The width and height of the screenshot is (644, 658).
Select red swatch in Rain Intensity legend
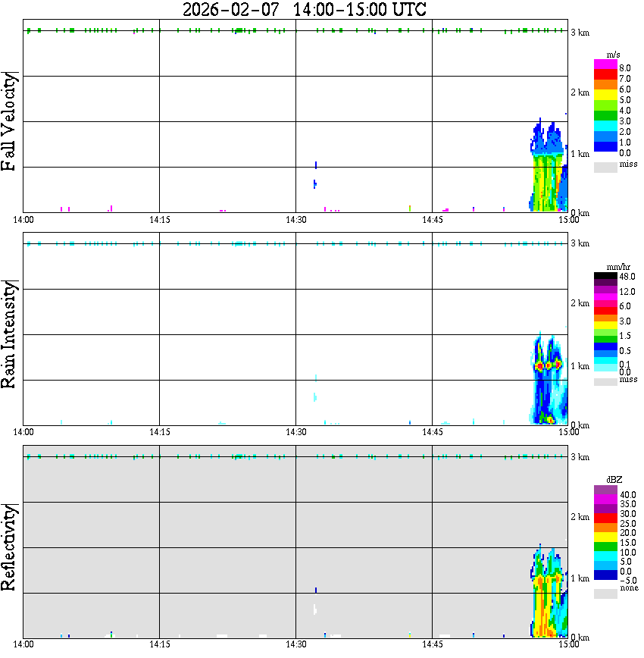(x=605, y=311)
